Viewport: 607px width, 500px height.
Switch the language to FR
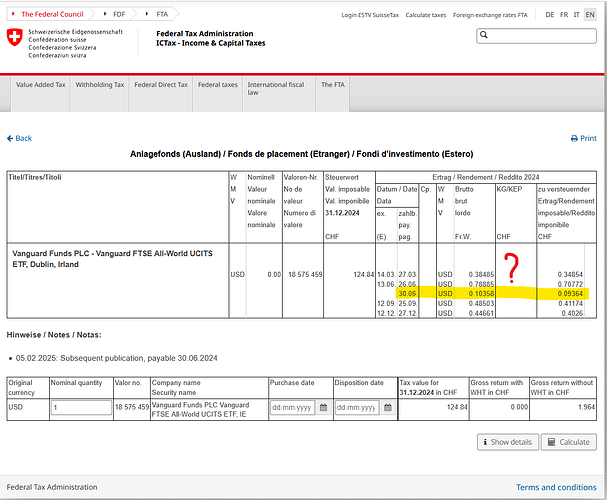tap(564, 15)
